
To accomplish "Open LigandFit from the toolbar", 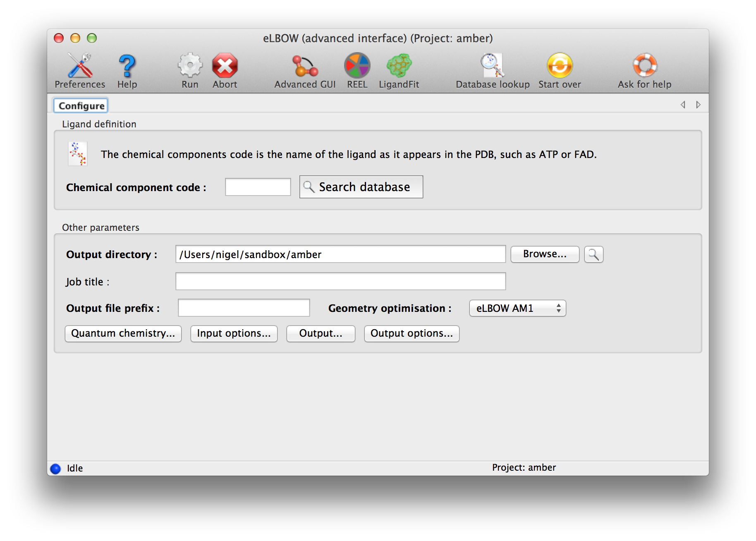I will 399,66.
